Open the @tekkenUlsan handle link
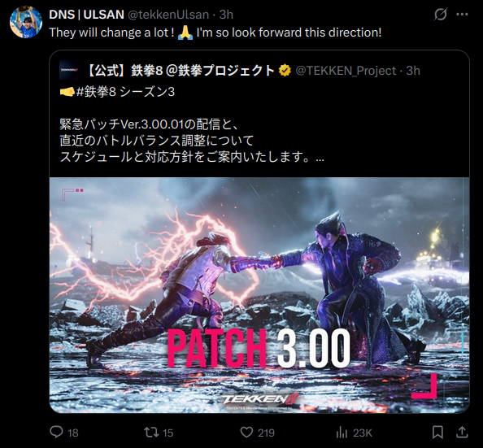The width and height of the screenshot is (483, 448). (168, 15)
